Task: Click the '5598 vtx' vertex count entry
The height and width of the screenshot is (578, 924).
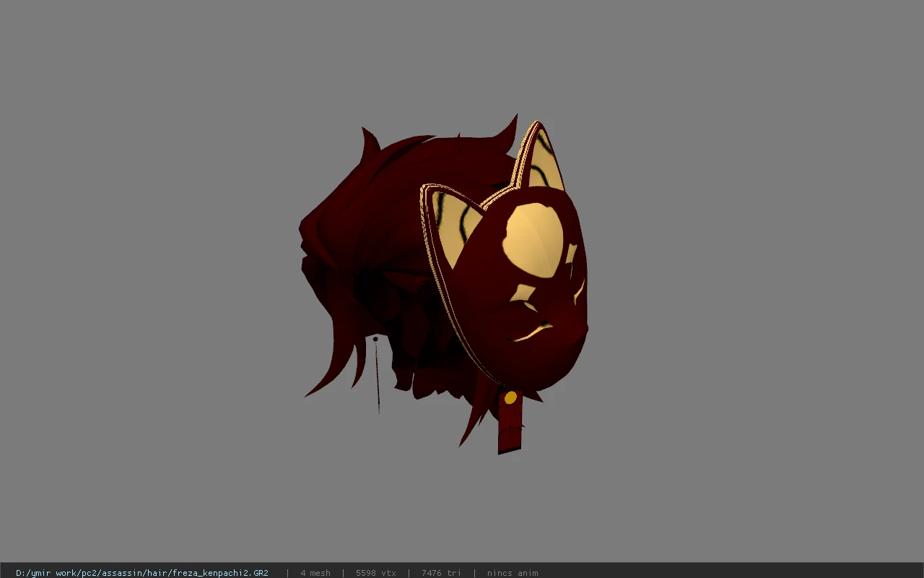Action: pyautogui.click(x=375, y=572)
